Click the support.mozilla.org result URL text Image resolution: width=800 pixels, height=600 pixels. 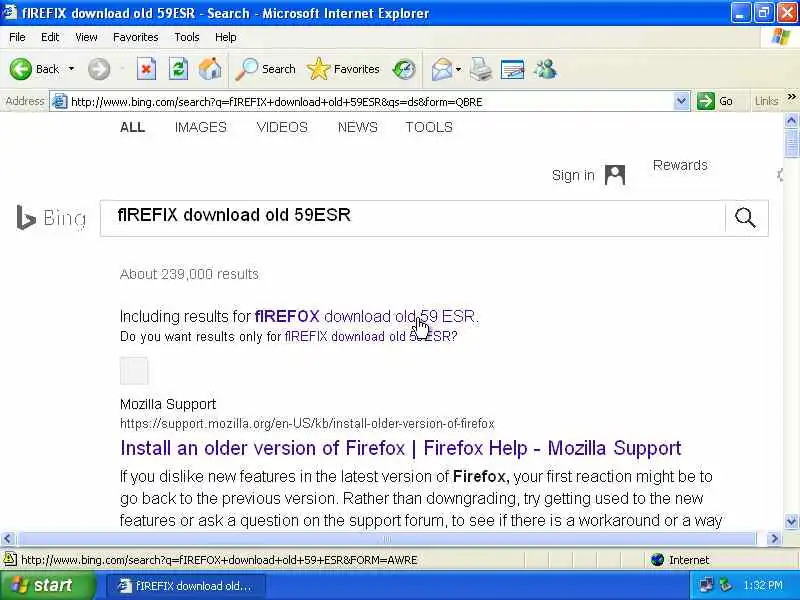307,423
